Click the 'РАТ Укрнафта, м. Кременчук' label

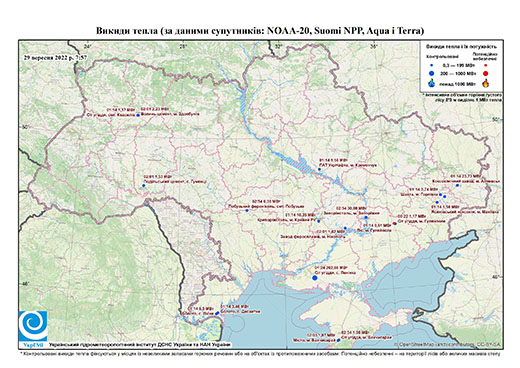pyautogui.click(x=348, y=165)
